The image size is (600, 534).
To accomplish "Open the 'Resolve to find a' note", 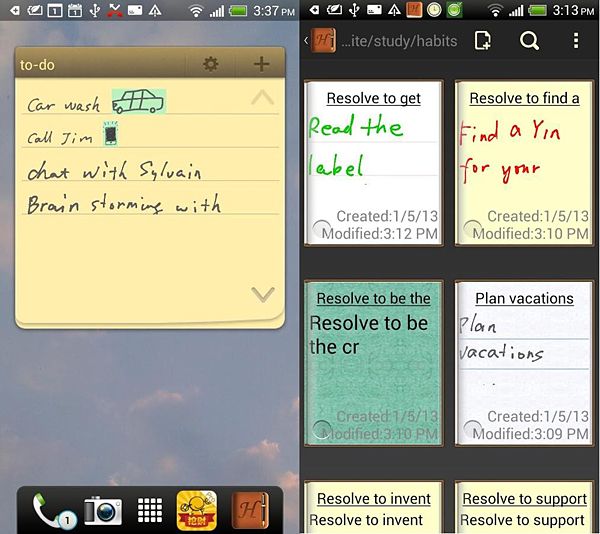I will [x=524, y=162].
